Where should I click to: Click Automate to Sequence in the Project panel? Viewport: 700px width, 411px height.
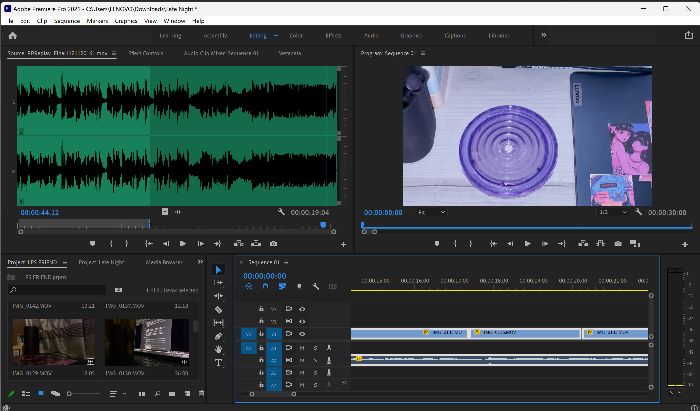point(142,394)
